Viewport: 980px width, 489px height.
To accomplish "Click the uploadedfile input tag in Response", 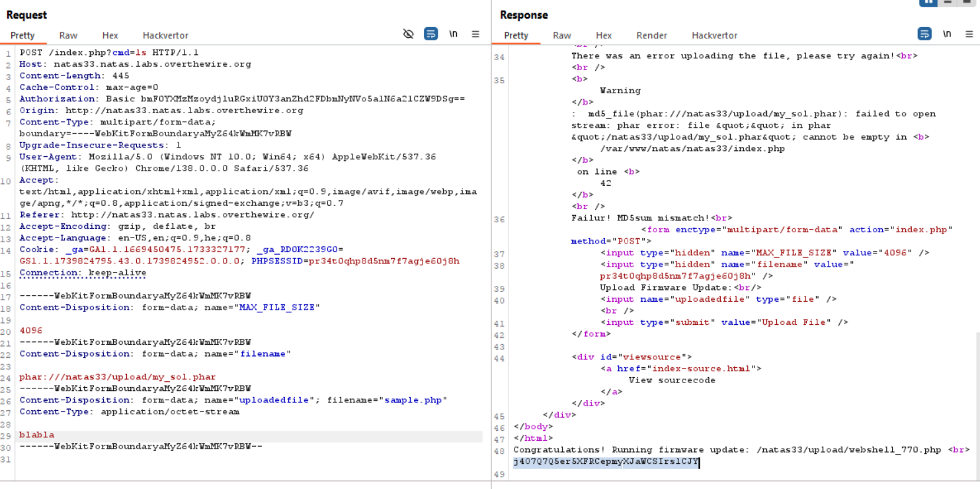I will point(719,299).
